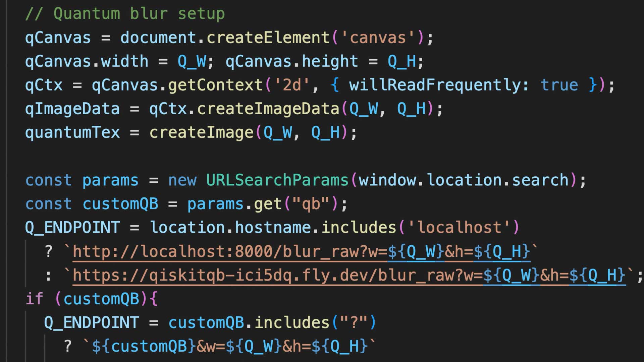Viewport: 644px width, 362px height.
Task: Click the 'localhost' string in includes call
Action: (x=459, y=228)
